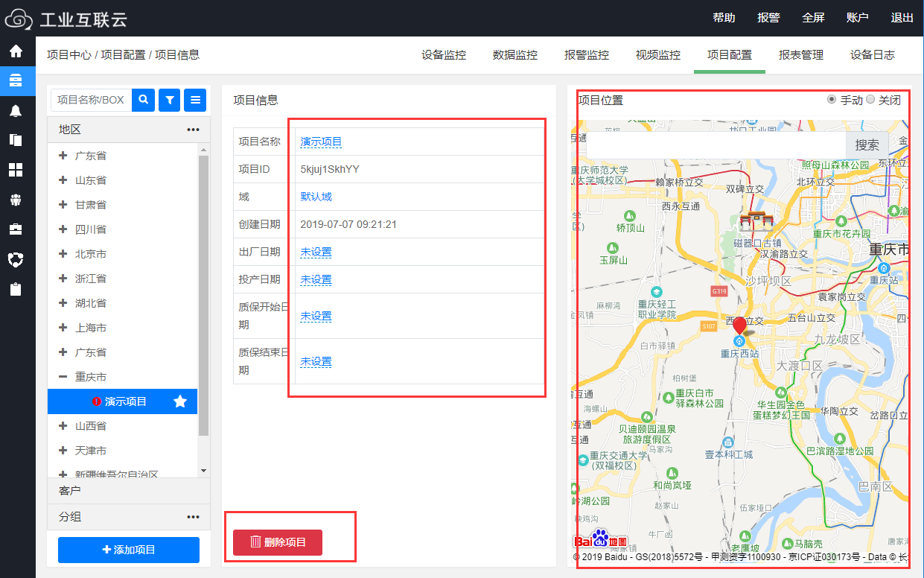924x578 pixels.
Task: Toggle the star favorite on 演示项目
Action: click(180, 401)
